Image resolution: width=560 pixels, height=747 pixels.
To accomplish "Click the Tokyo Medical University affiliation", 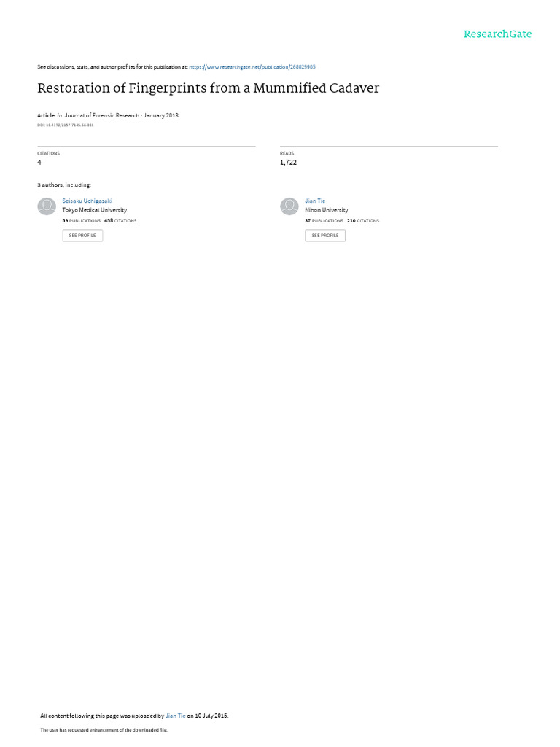I will 95,210.
